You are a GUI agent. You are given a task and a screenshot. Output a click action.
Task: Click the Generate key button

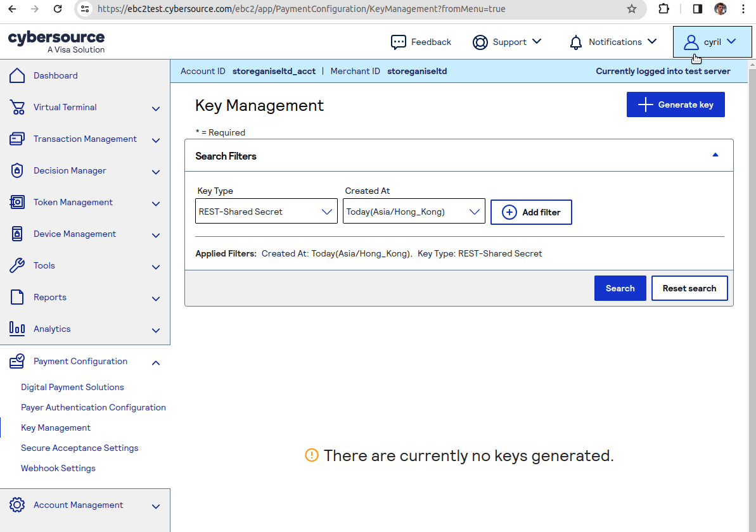tap(676, 104)
